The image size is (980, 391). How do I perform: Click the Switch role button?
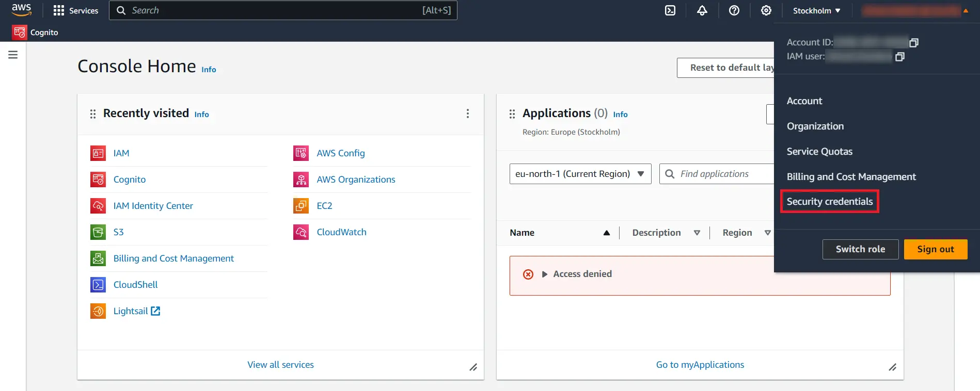tap(860, 249)
